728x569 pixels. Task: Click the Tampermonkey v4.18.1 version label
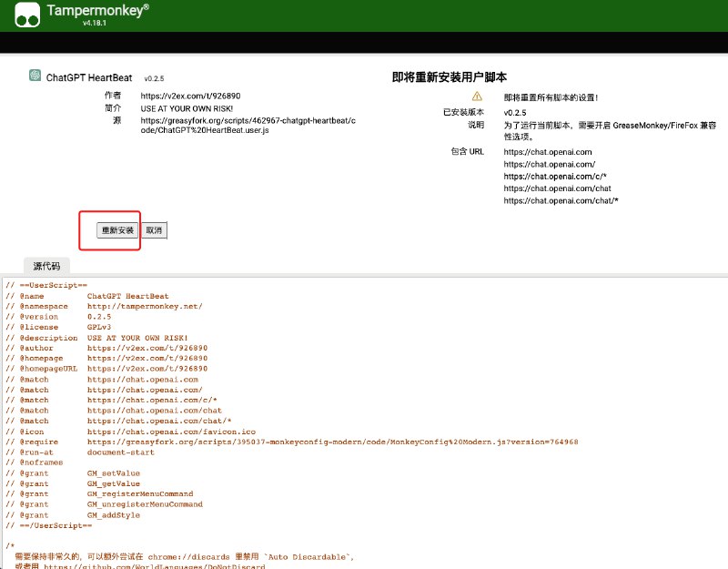tap(95, 23)
